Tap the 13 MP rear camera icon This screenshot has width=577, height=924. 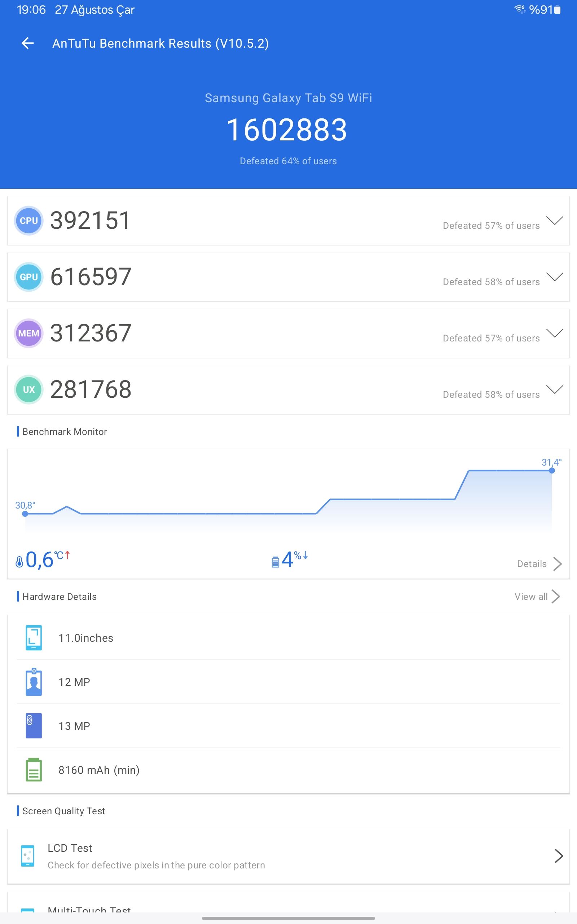(x=34, y=725)
